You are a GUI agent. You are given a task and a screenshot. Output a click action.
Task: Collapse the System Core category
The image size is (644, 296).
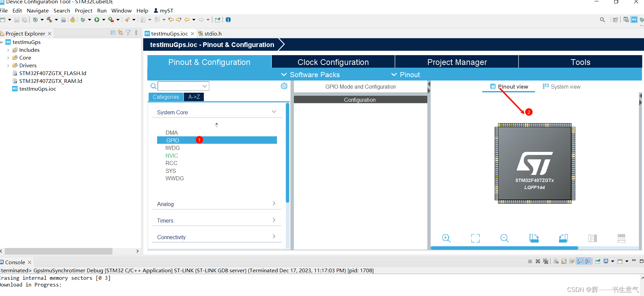(274, 112)
